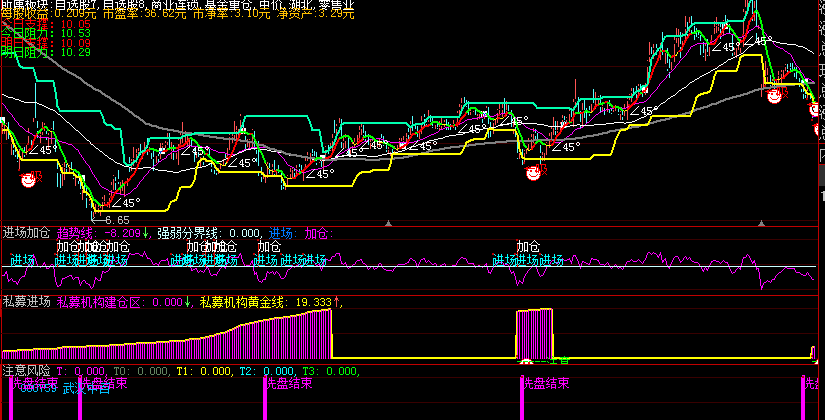The image size is (825, 420).
Task: Click the 洗盘结束 marker below the second purple block
Action: pyautogui.click(x=546, y=383)
